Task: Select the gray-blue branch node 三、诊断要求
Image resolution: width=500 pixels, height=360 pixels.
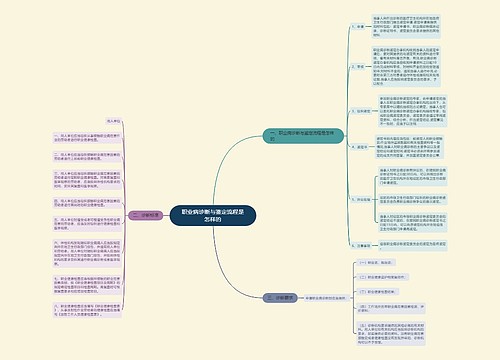Action: click(x=280, y=298)
